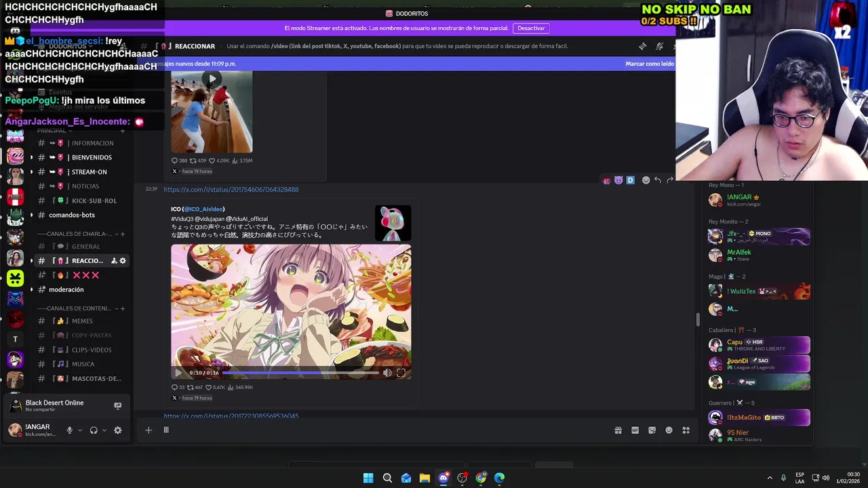This screenshot has width=868, height=488.
Task: Open the BIENVENIDOS channel
Action: point(81,157)
